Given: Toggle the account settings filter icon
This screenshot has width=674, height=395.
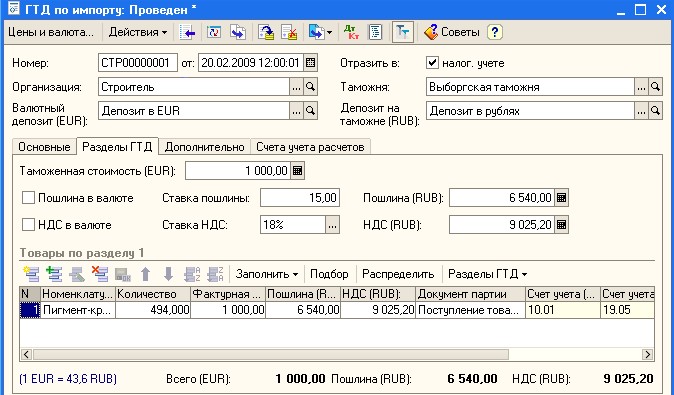Looking at the screenshot, I should (403, 32).
